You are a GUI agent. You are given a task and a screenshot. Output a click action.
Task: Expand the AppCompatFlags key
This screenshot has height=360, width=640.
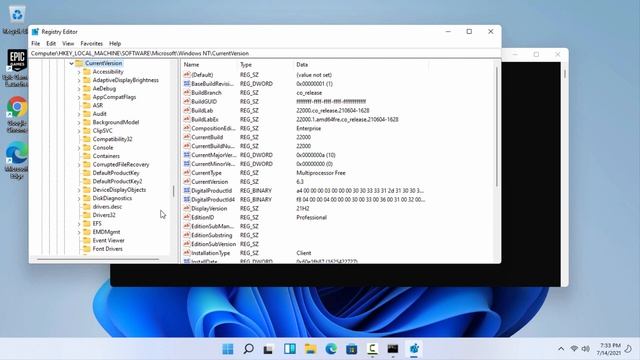click(x=79, y=97)
